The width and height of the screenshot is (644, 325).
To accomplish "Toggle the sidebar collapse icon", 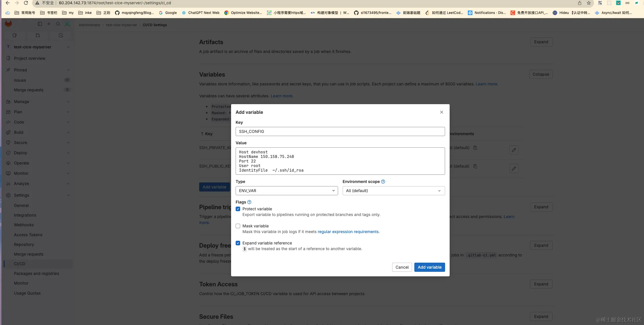I will [x=40, y=24].
